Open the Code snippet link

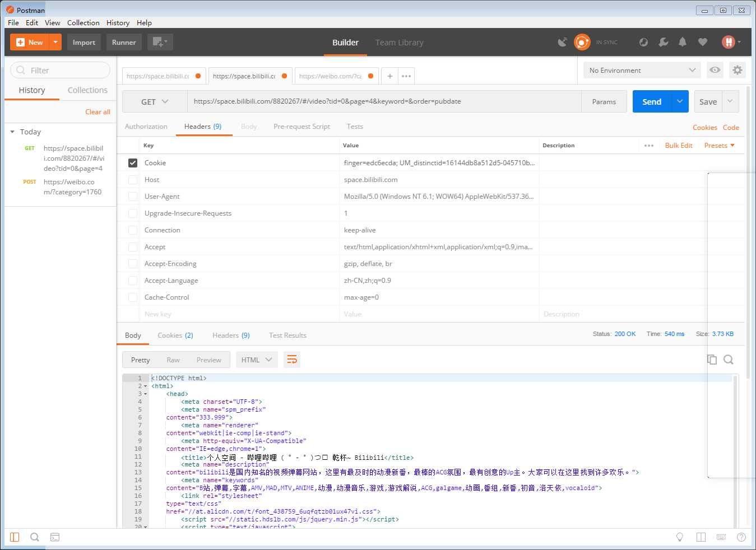pyautogui.click(x=731, y=128)
